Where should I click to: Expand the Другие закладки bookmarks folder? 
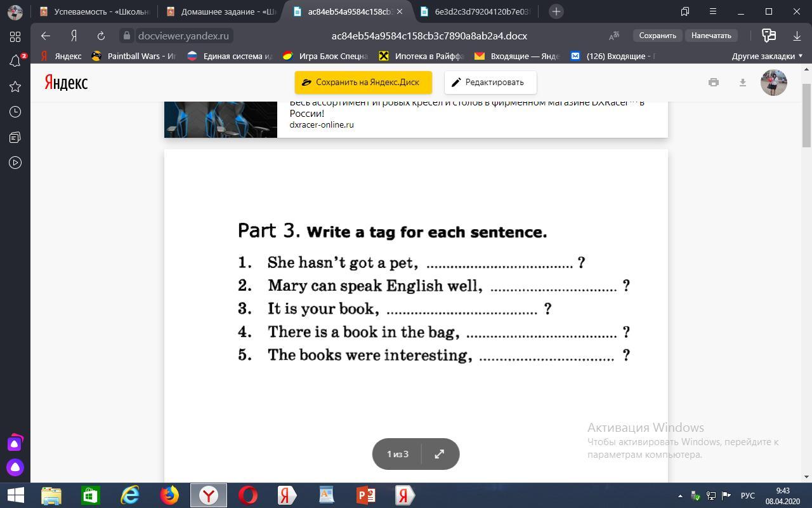tap(767, 56)
